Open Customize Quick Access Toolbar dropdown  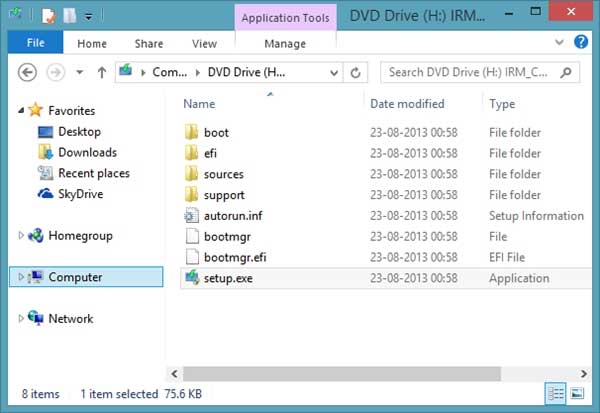coord(88,17)
